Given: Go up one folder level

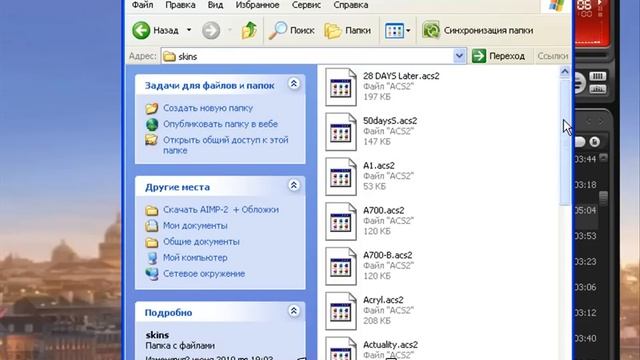Looking at the screenshot, I should (249, 30).
